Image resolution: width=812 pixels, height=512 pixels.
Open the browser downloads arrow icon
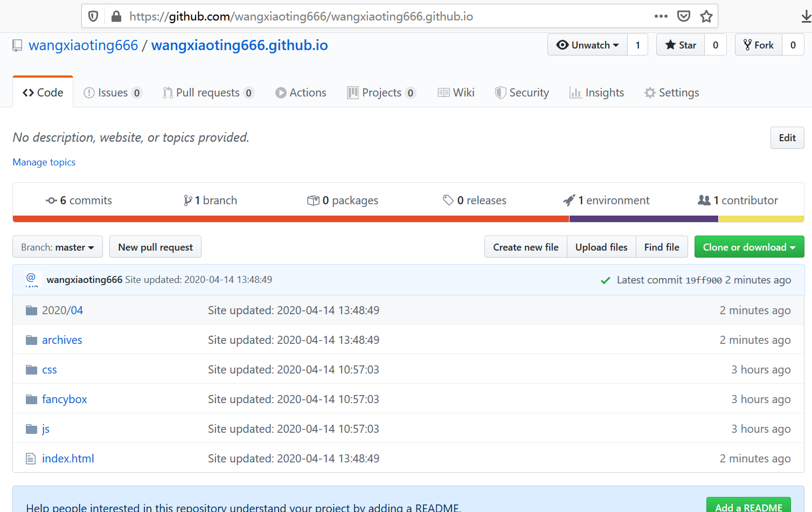point(806,17)
